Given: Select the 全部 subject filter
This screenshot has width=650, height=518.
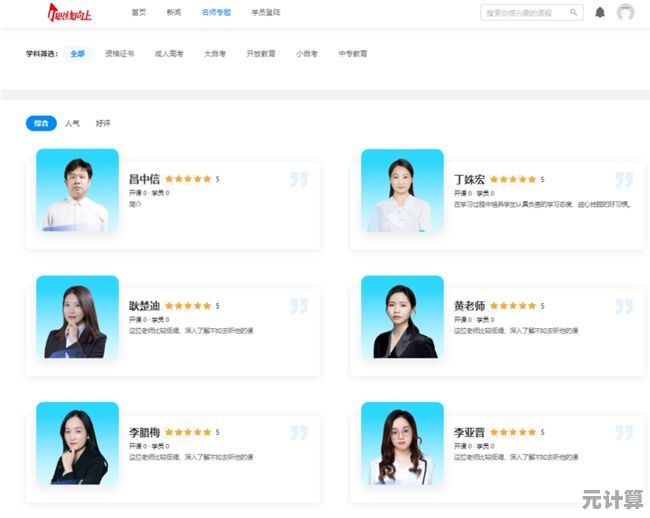Looking at the screenshot, I should coord(77,54).
